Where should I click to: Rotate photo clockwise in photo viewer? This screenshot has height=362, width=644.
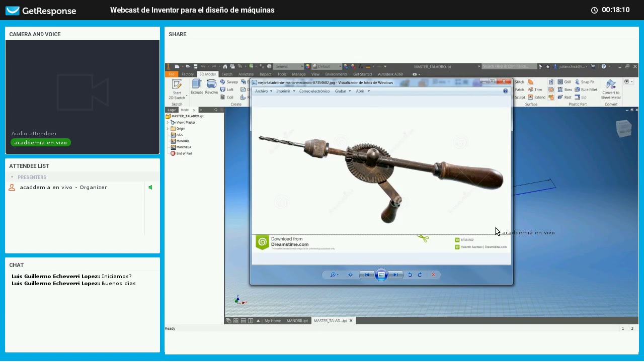point(420,275)
